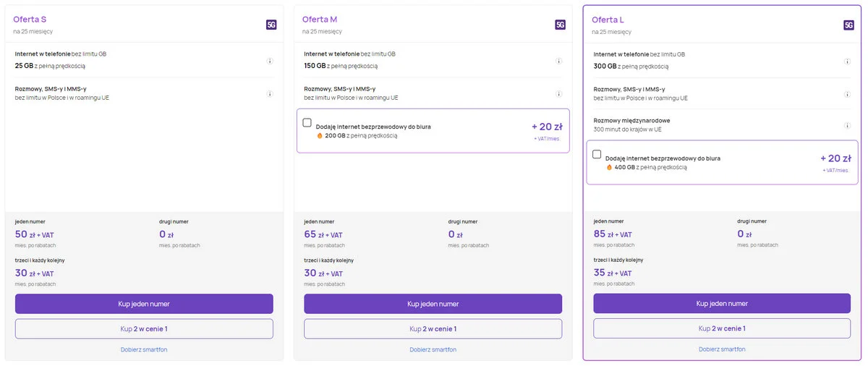868x366 pixels.
Task: Open info icon for Oferta L Rozmowy, SMS-y
Action: tap(848, 94)
